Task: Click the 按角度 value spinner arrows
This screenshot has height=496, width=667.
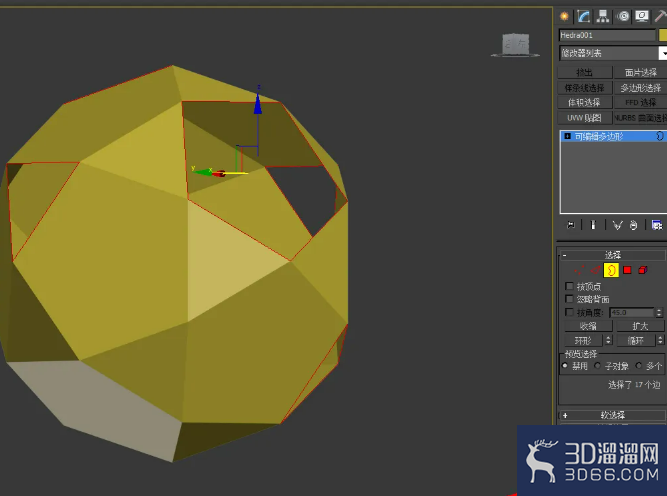Action: 659,313
